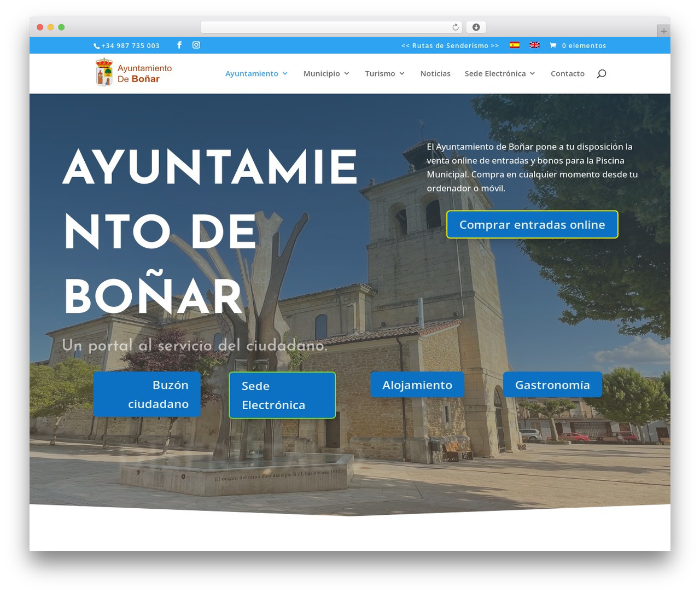Viewport: 700px width, 593px height.
Task: Reload the page in the browser
Action: (456, 27)
